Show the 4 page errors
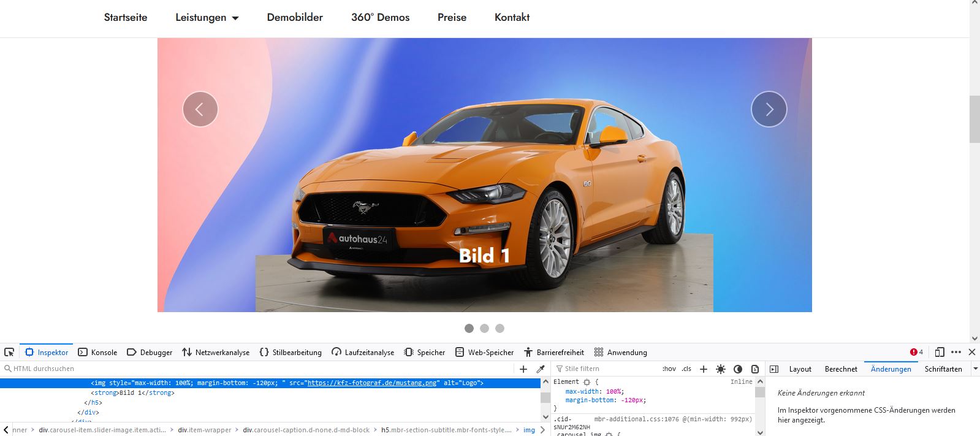 (x=917, y=352)
